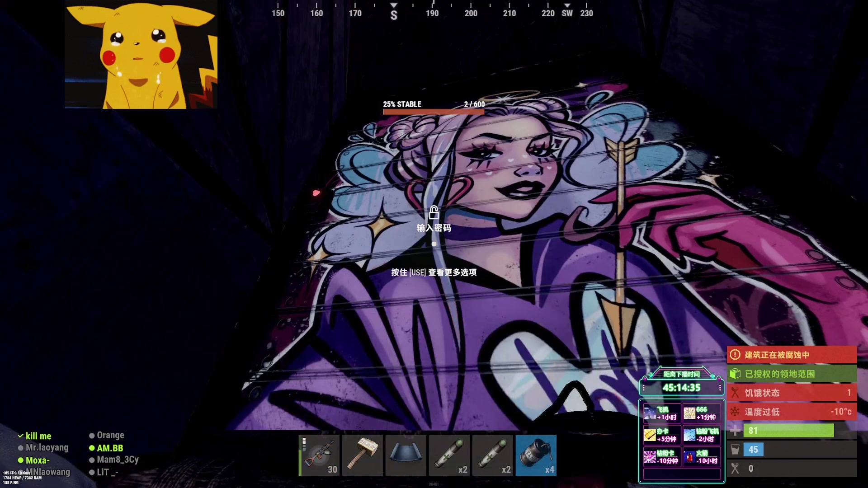Click the compass 230 degree mark
This screenshot has height=488, width=868.
tap(586, 13)
